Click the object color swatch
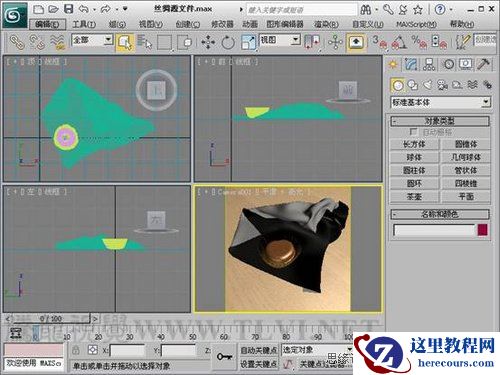Screen dimensions: 500x375 pyautogui.click(x=483, y=230)
